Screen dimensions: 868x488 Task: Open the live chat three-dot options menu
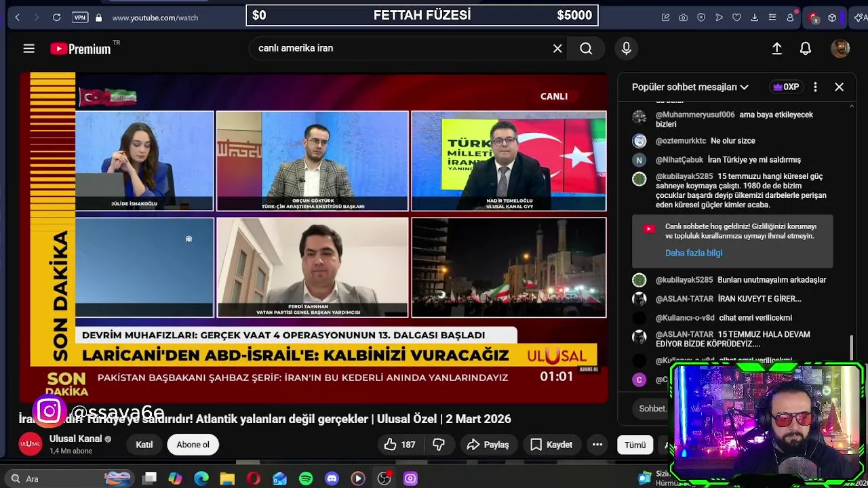click(x=815, y=87)
